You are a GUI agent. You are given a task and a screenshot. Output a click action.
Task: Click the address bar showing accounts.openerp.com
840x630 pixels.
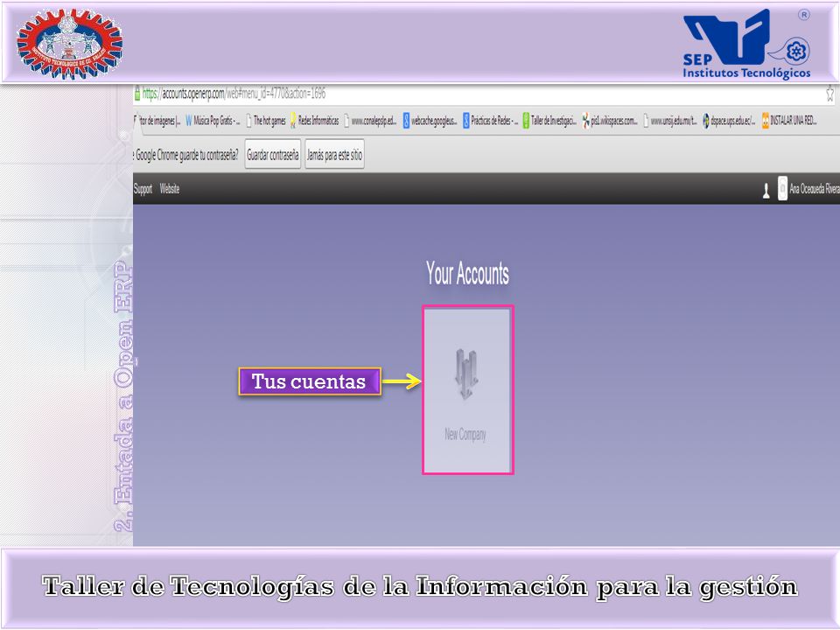click(x=477, y=94)
